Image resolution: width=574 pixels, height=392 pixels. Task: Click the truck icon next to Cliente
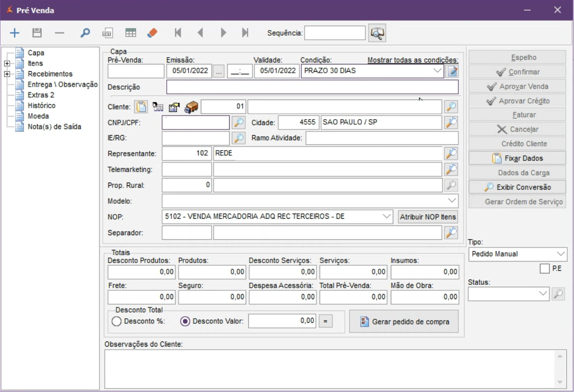tap(191, 107)
